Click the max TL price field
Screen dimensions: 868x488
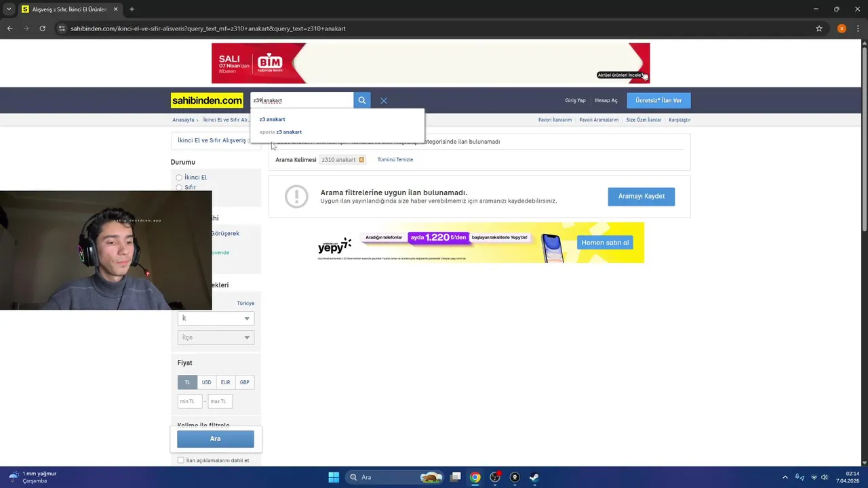click(x=220, y=401)
